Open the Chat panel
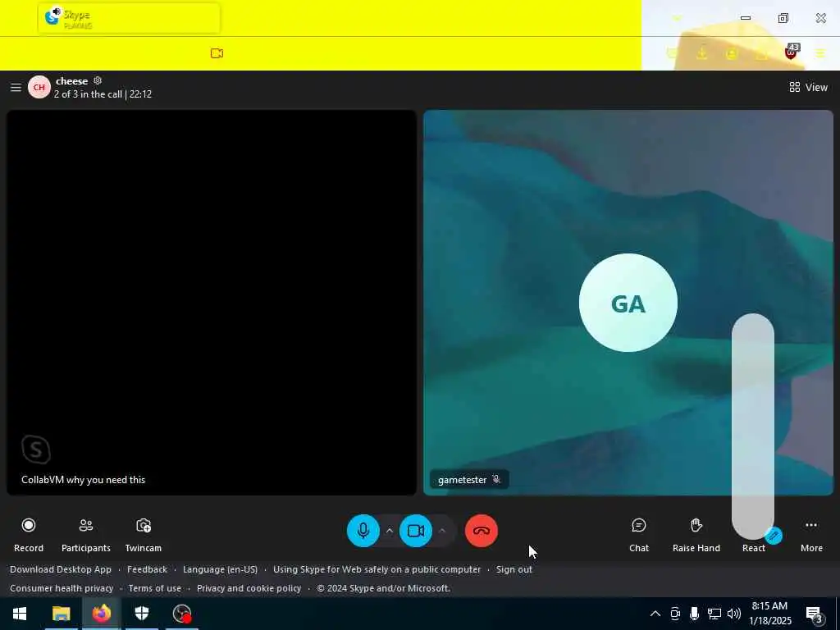The width and height of the screenshot is (840, 630). click(x=638, y=535)
